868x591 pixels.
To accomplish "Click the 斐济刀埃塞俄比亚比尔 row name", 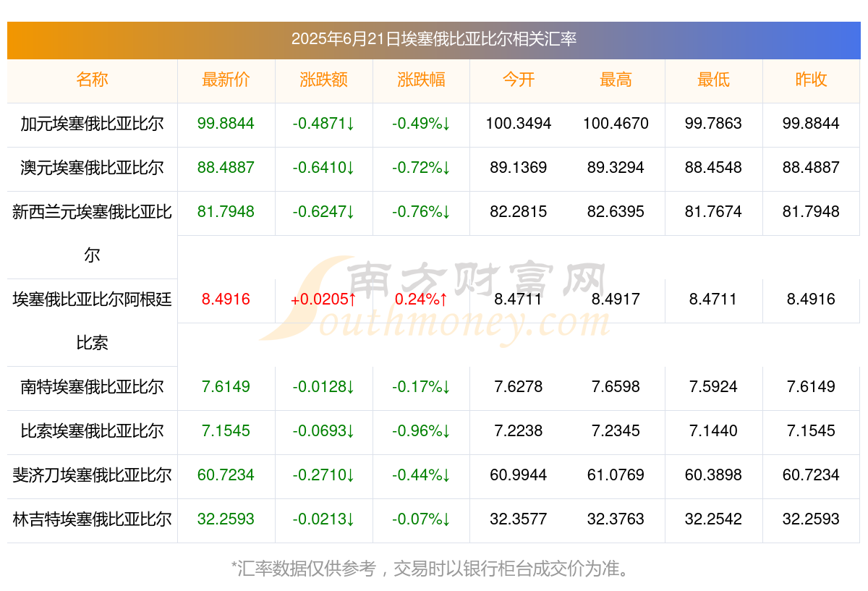I will pos(92,475).
